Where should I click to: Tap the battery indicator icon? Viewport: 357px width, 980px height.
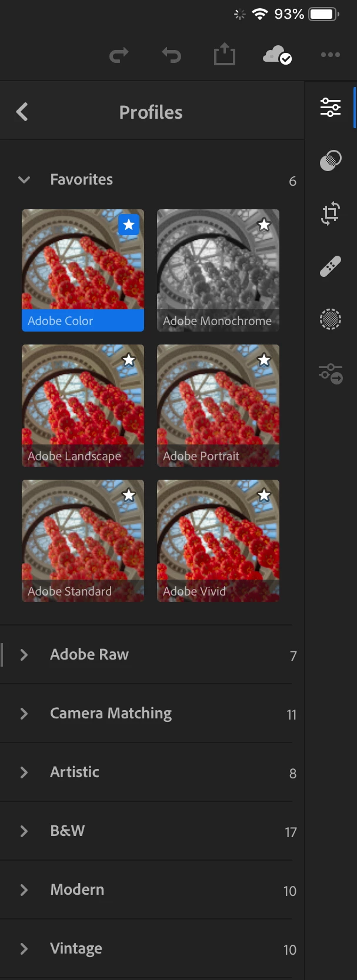click(325, 14)
